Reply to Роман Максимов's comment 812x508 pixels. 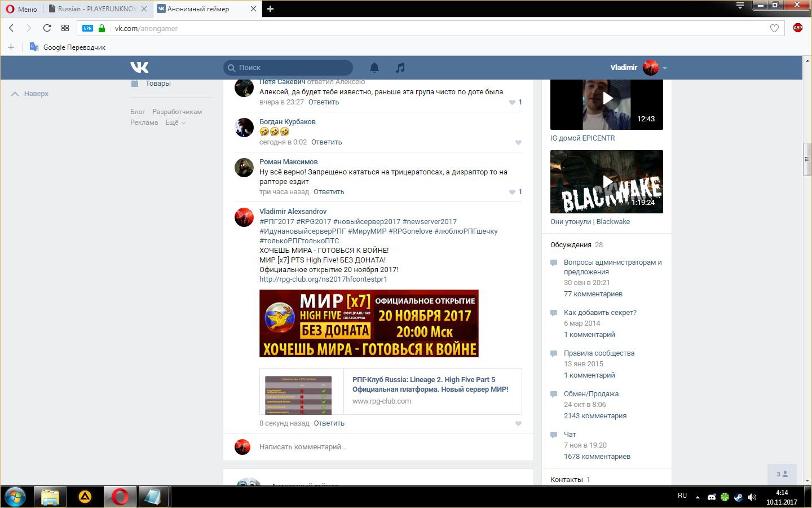(329, 192)
